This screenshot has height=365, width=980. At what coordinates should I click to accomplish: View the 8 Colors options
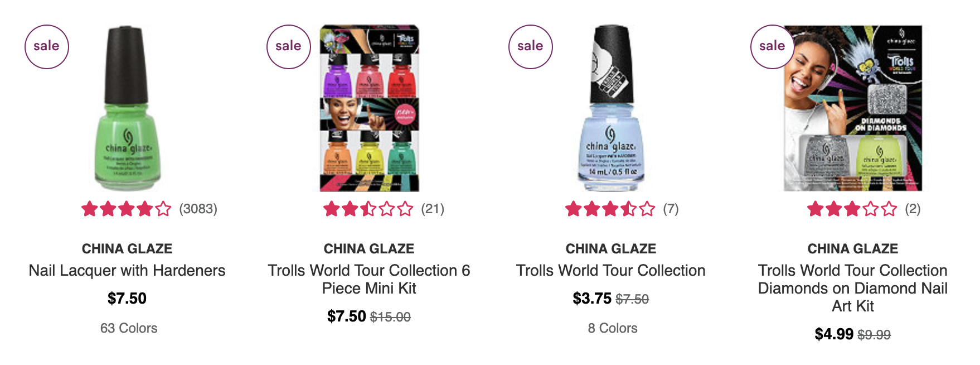pyautogui.click(x=613, y=328)
